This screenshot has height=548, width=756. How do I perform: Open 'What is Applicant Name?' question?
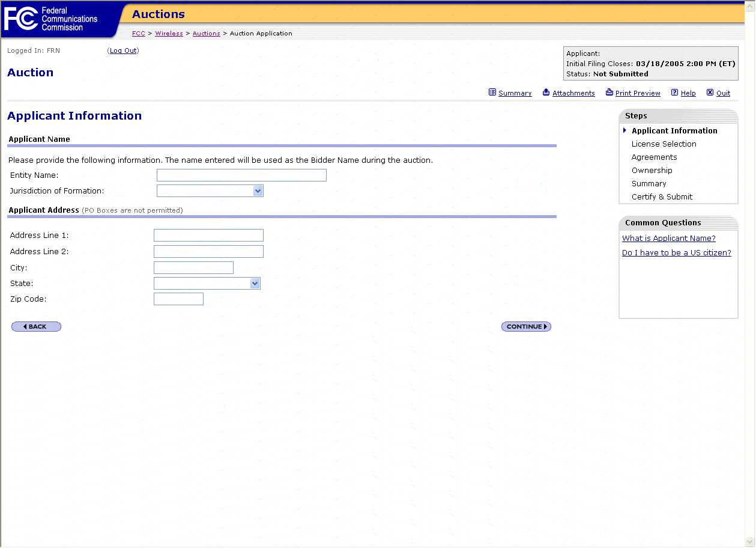(668, 239)
